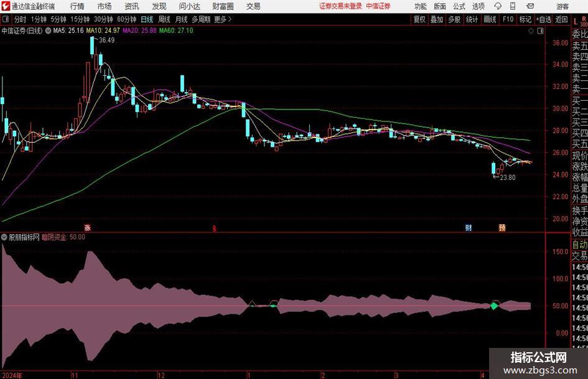The width and height of the screenshot is (588, 379).
Task: Click the L marker icon in side panel
Action: (x=576, y=22)
